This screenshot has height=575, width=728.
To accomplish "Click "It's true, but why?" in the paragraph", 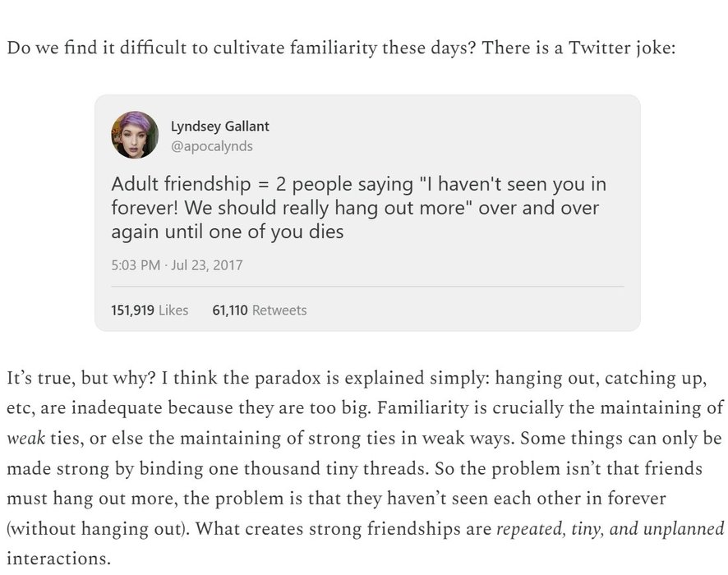I will tap(81, 379).
